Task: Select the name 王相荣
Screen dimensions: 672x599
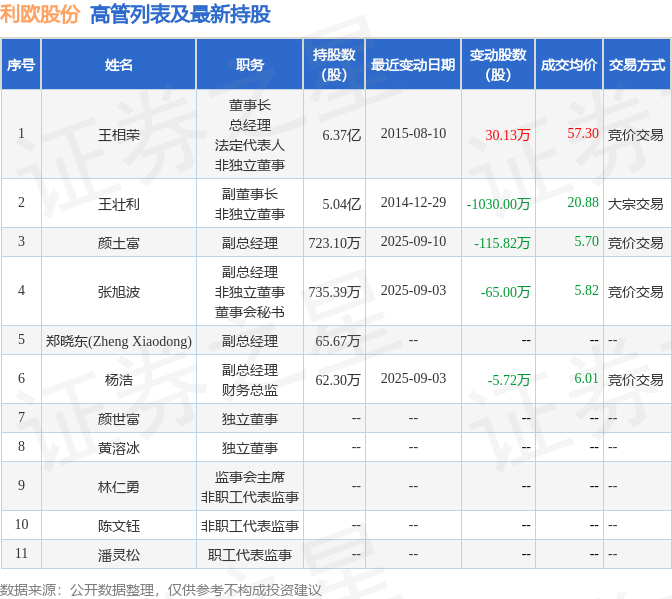Action: pyautogui.click(x=119, y=135)
